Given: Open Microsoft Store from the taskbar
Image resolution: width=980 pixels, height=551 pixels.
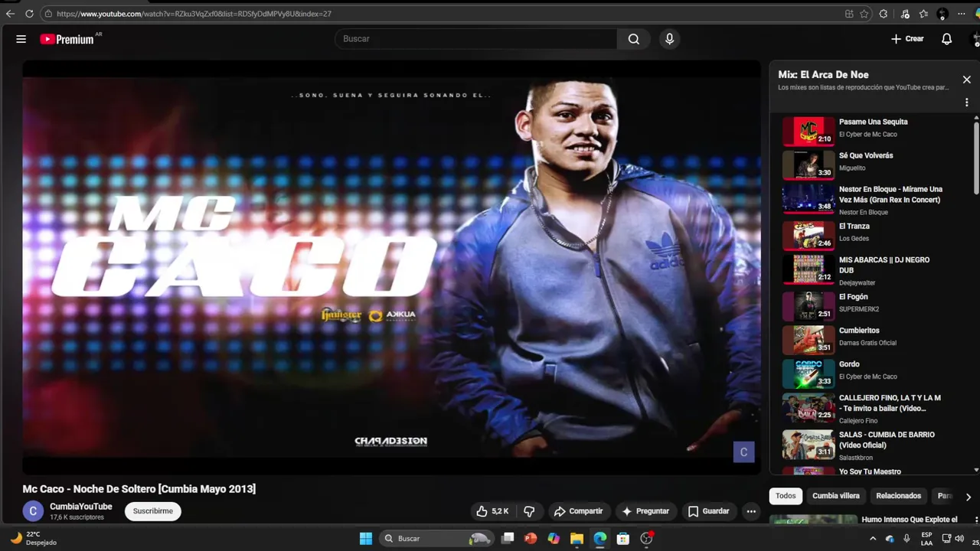Looking at the screenshot, I should pyautogui.click(x=623, y=539).
